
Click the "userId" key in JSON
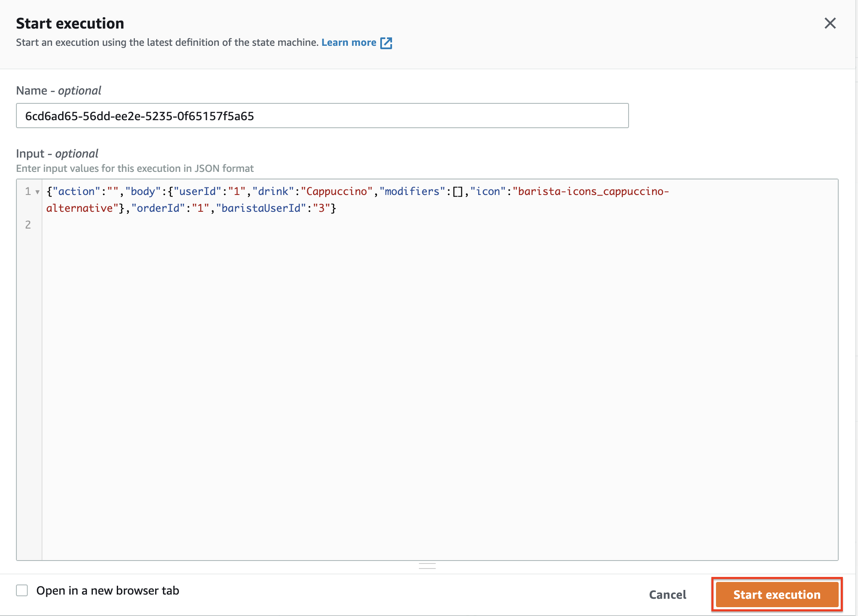coord(197,191)
